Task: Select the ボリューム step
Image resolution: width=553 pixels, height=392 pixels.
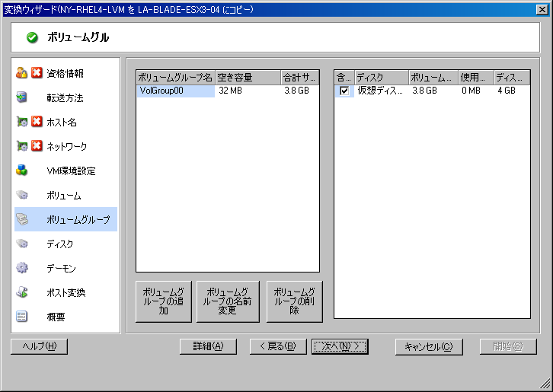Action: 64,196
